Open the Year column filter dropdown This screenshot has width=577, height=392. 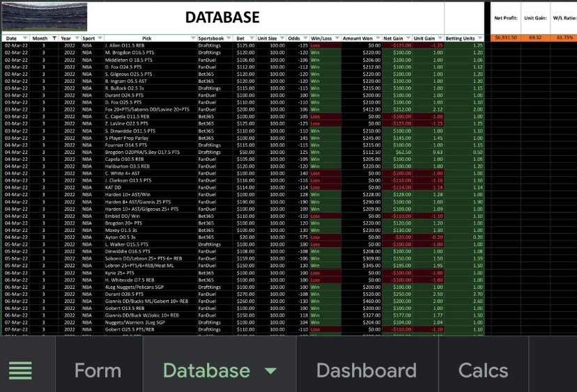coord(77,38)
